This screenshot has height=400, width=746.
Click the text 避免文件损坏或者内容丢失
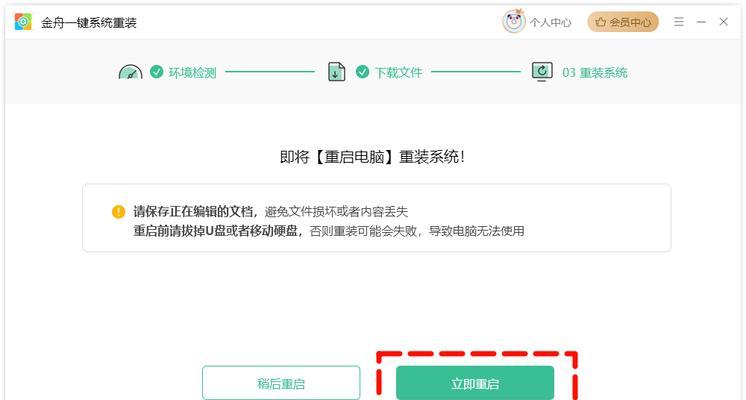point(336,212)
